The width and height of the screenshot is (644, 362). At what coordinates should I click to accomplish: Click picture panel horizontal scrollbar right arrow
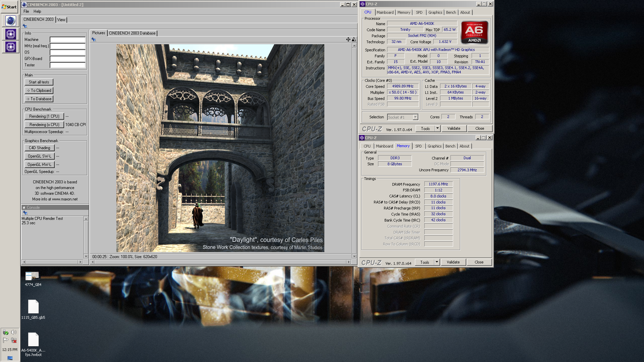click(348, 262)
